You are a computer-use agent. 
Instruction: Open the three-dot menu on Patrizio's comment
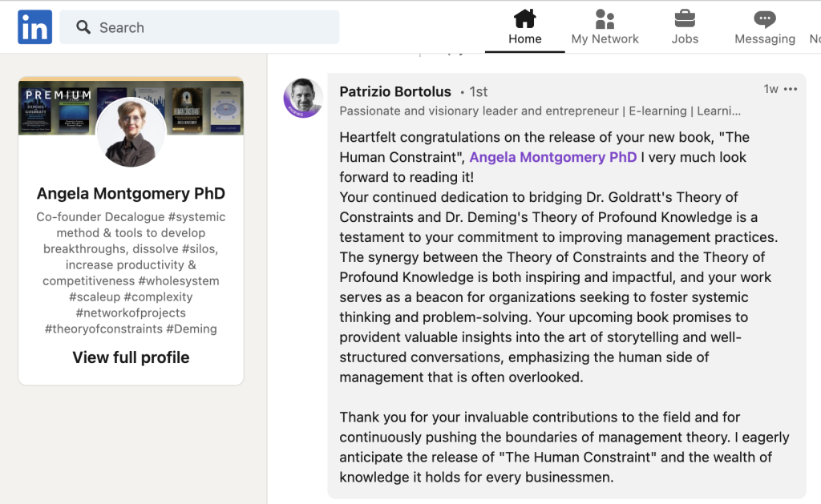[791, 89]
